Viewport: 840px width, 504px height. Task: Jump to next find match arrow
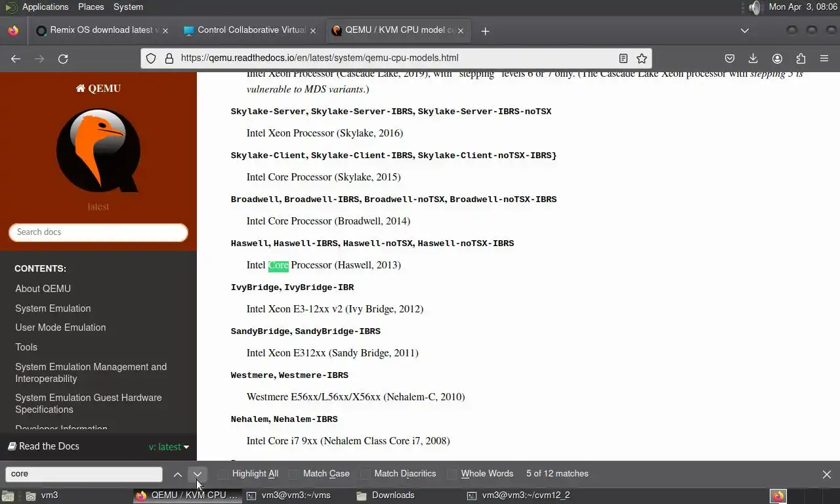(x=197, y=474)
